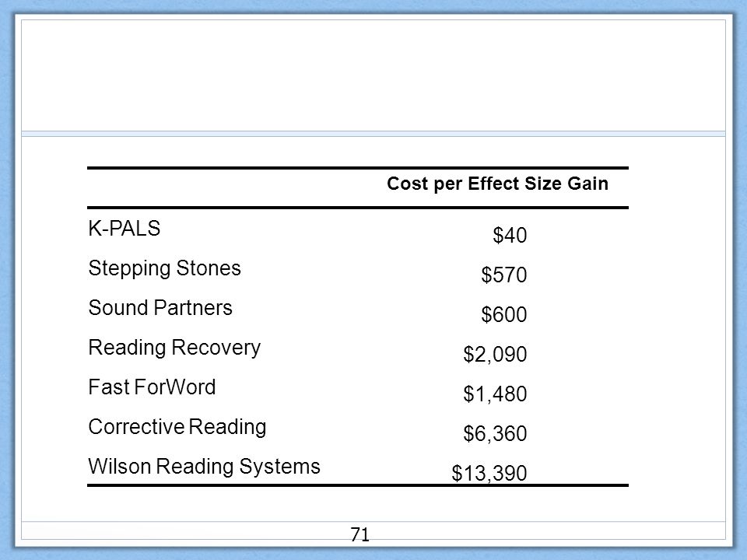This screenshot has height=560, width=747.
Task: Click the Cost per Effect Size Gain header
Action: pos(497,184)
